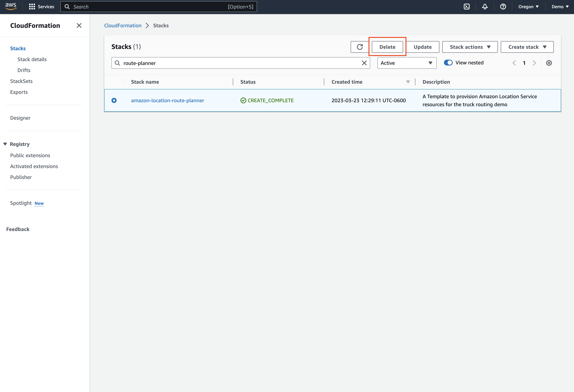
Task: Disable the View nested toggle
Action: point(448,62)
